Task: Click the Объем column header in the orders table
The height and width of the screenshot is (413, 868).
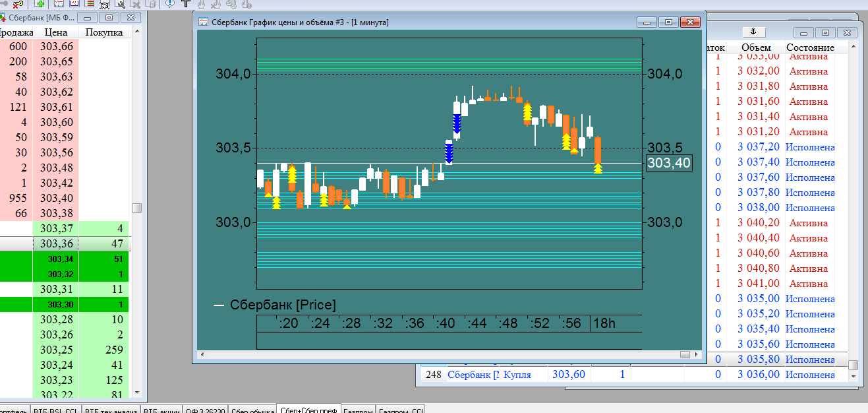Action: point(755,48)
